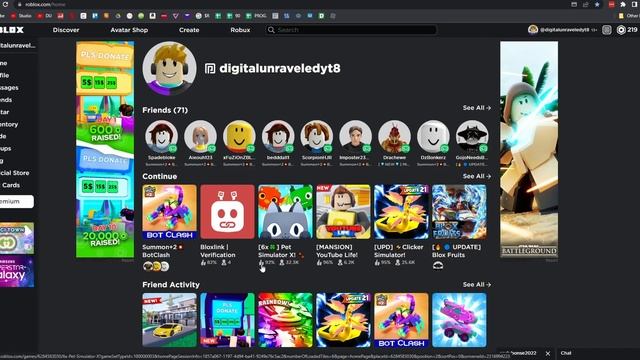Click the [UPD] Clicker Simulator! title

click(399, 251)
